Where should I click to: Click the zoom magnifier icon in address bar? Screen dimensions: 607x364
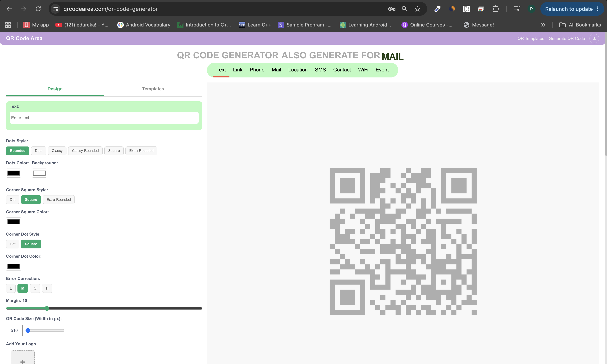405,9
